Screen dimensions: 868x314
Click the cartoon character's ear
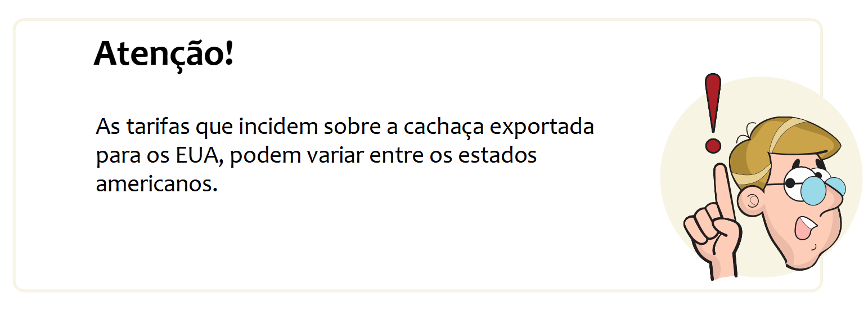pos(751,200)
